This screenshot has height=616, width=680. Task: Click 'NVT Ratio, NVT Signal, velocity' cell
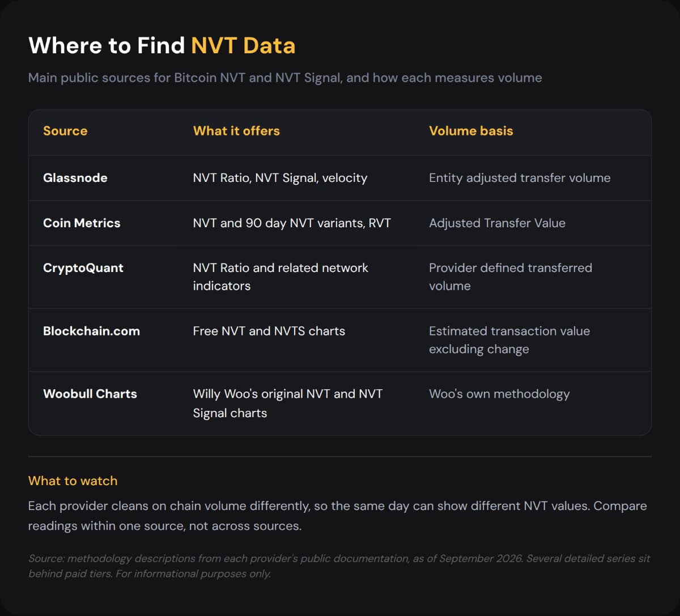(x=280, y=178)
